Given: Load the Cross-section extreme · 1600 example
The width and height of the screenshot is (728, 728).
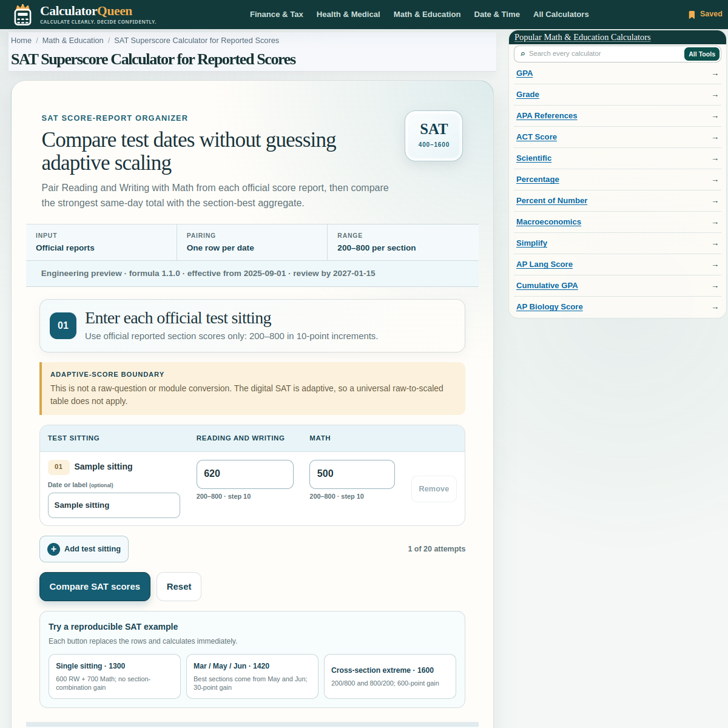Looking at the screenshot, I should (x=390, y=676).
